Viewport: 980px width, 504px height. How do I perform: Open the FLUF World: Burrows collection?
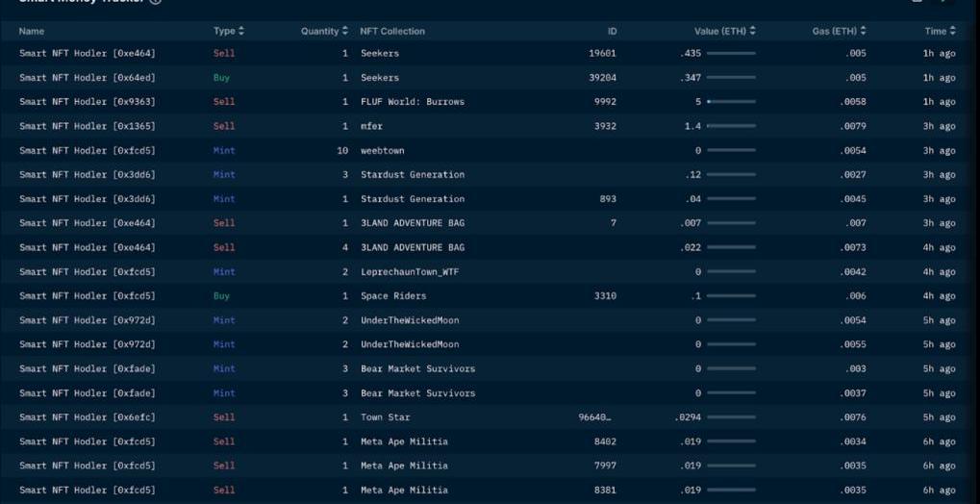[x=412, y=102]
